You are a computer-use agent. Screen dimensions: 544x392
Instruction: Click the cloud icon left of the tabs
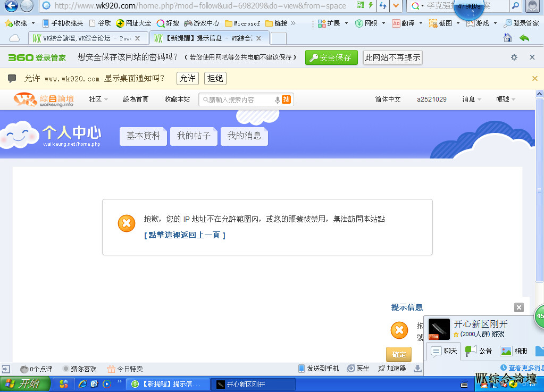14,38
